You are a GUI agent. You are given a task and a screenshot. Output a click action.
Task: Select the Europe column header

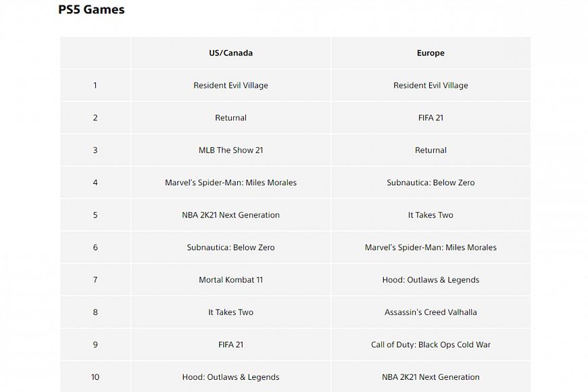pyautogui.click(x=431, y=53)
